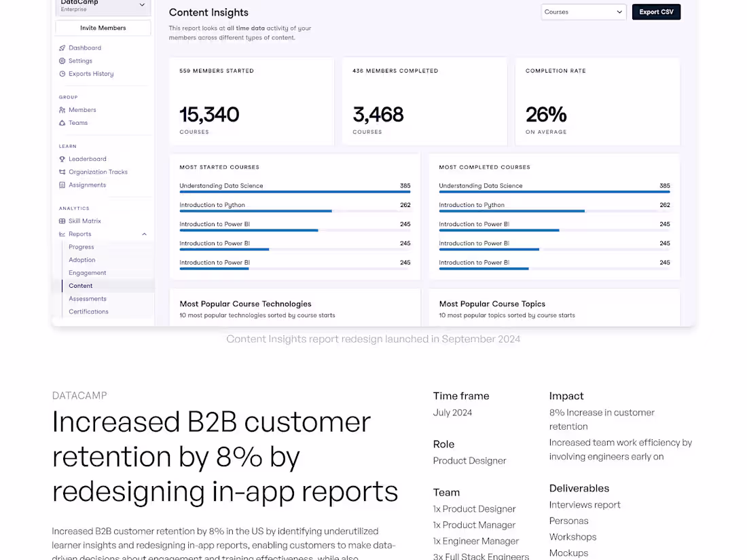Open the Leaderboard
This screenshot has height=560, width=747.
coord(87,158)
